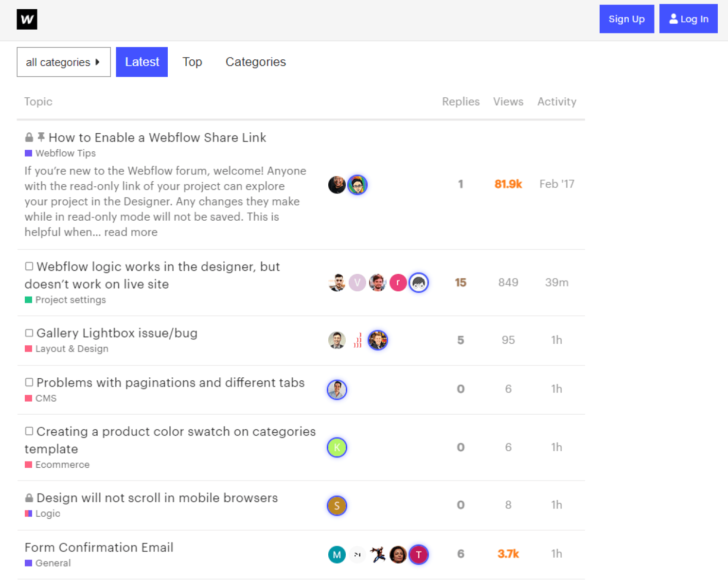Click the 39m activity time
This screenshot has height=582, width=728.
pos(557,282)
